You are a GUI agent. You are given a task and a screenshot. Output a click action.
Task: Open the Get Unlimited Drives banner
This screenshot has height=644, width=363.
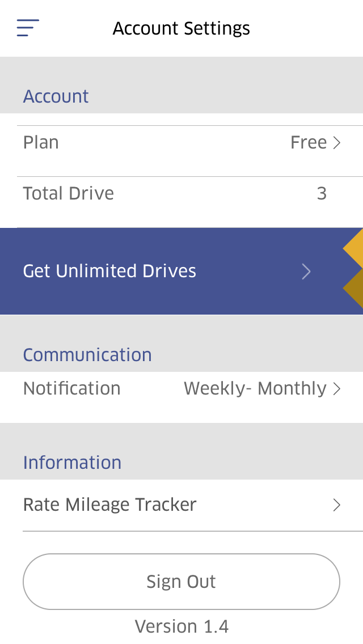pyautogui.click(x=181, y=271)
